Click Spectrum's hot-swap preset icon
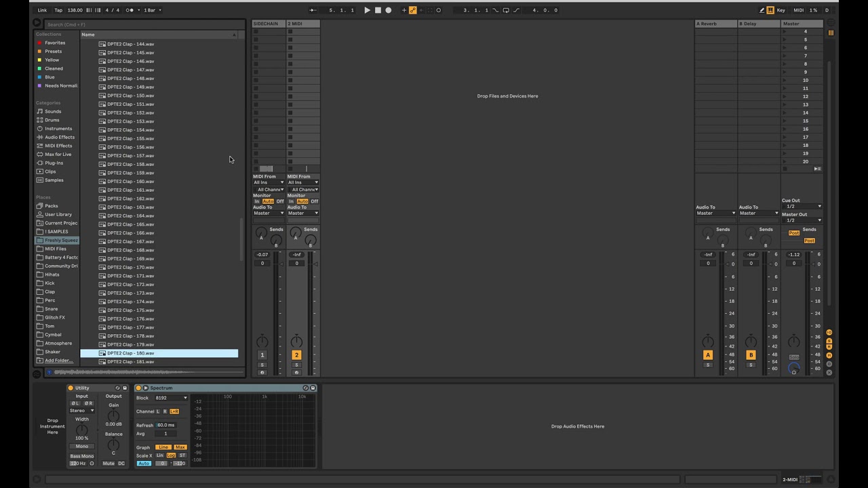The image size is (868, 488). point(306,388)
